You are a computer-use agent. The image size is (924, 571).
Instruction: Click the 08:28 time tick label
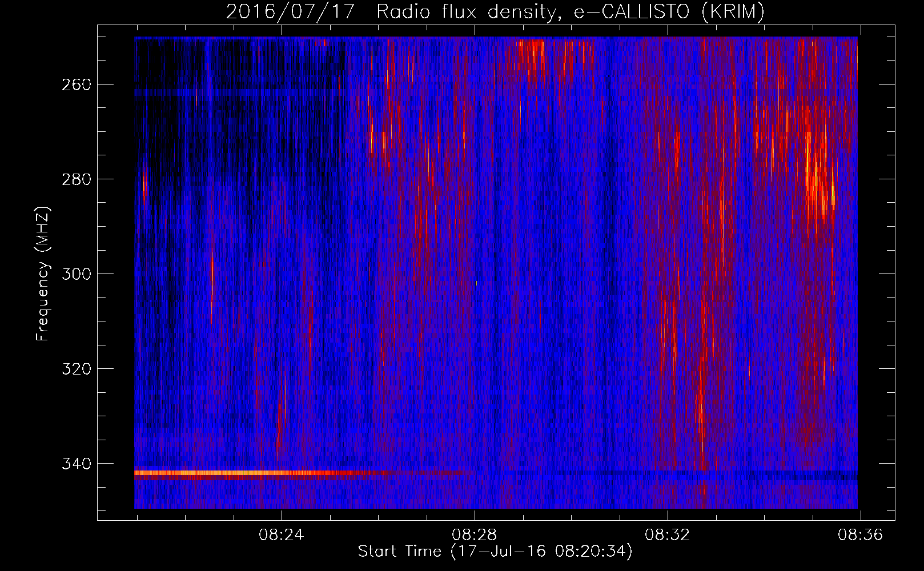474,535
